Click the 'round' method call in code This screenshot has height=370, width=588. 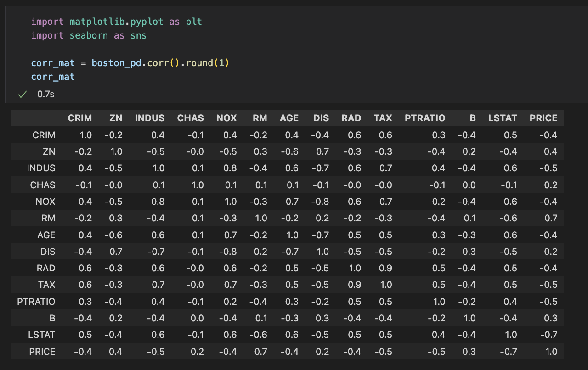coord(199,63)
